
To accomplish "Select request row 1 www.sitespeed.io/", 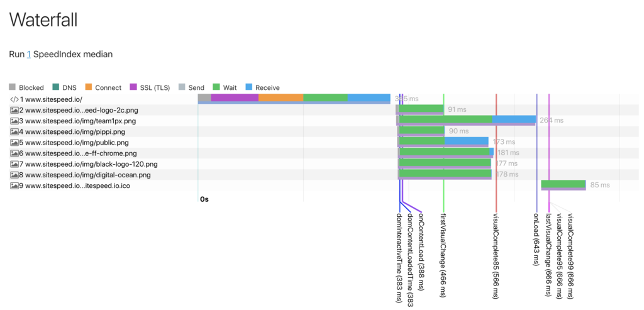I will tap(324, 99).
